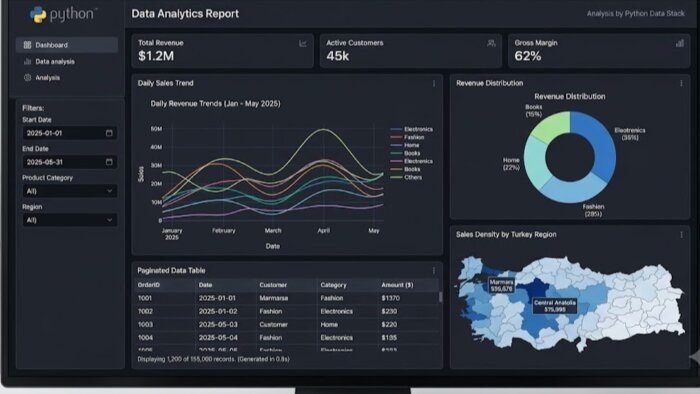Click the Central Anatolia map tooltip
This screenshot has width=700, height=394.
click(554, 306)
